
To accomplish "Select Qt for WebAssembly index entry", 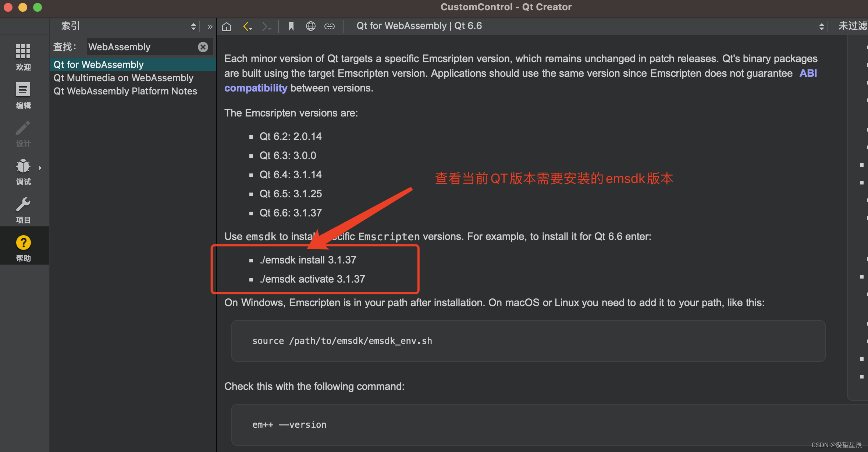I will 133,65.
